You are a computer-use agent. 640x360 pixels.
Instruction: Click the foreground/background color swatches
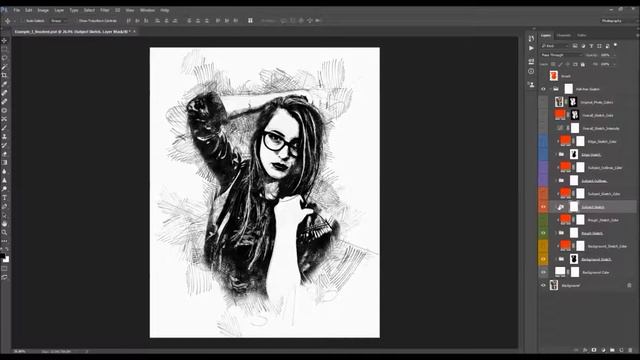4,258
